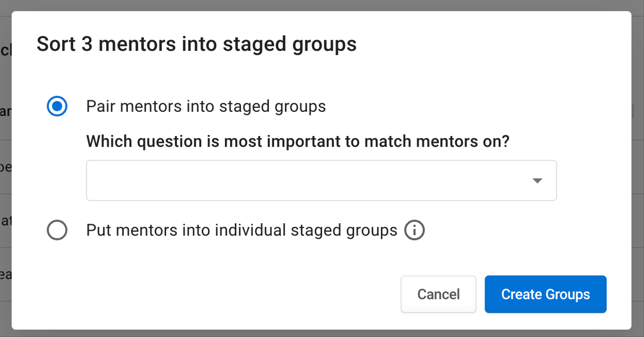This screenshot has width=644, height=337.
Task: Open the question matching dropdown field
Action: pos(321,180)
